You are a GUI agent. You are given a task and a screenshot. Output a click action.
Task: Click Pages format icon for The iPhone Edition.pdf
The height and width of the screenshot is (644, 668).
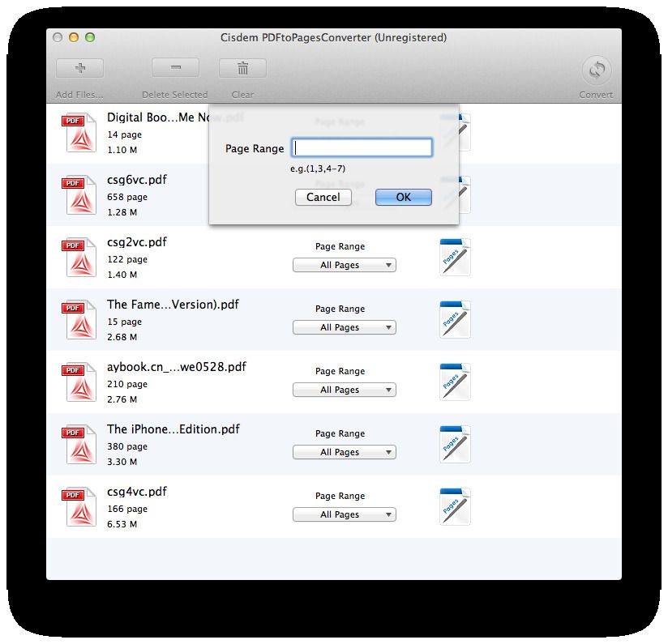[x=455, y=444]
